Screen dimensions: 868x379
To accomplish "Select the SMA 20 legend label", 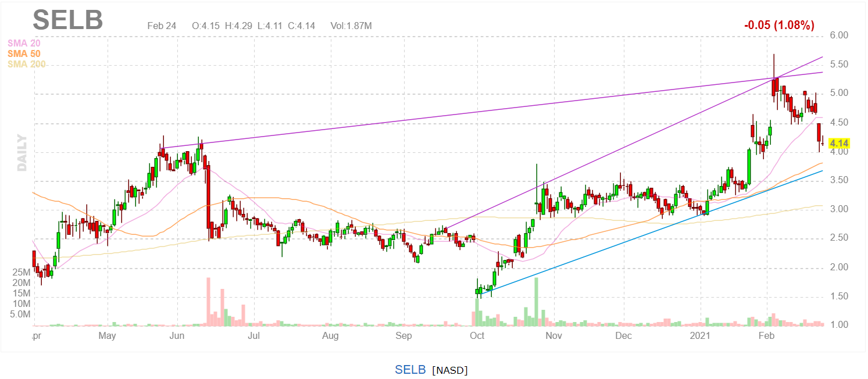I will 24,43.
